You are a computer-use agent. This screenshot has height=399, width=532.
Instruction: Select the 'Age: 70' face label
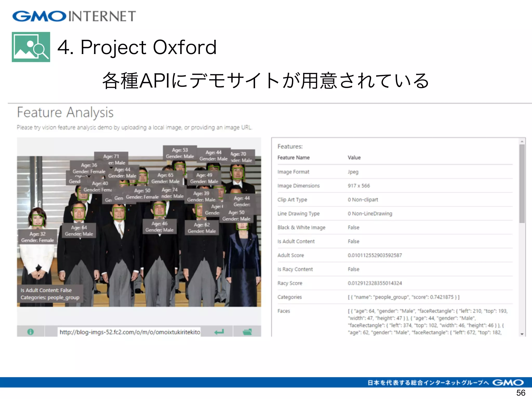click(242, 157)
